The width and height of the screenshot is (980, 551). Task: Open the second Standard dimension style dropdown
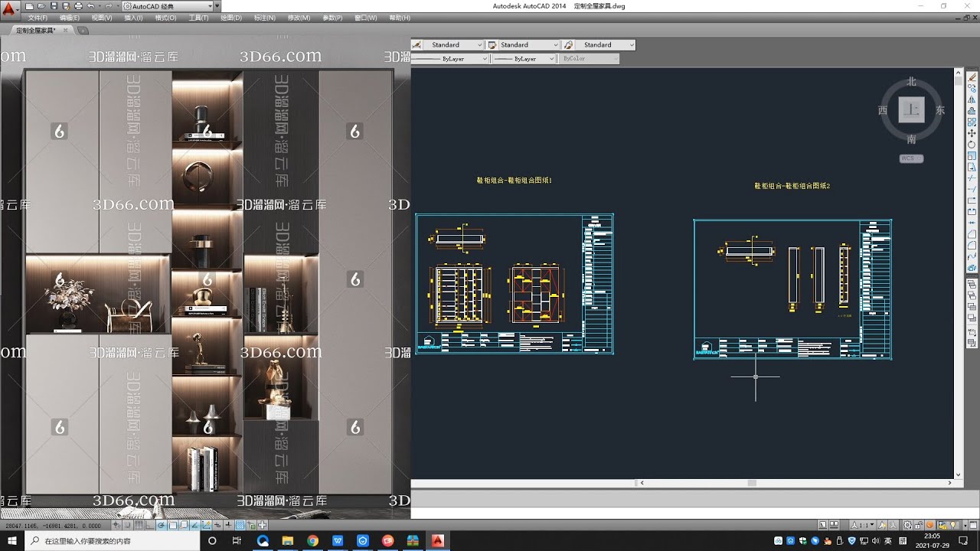click(x=528, y=44)
